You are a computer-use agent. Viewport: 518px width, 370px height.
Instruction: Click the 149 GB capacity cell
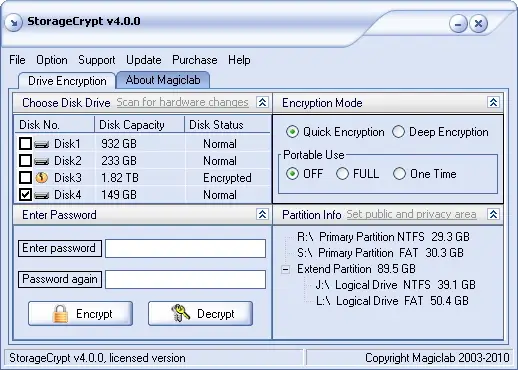[x=119, y=195]
